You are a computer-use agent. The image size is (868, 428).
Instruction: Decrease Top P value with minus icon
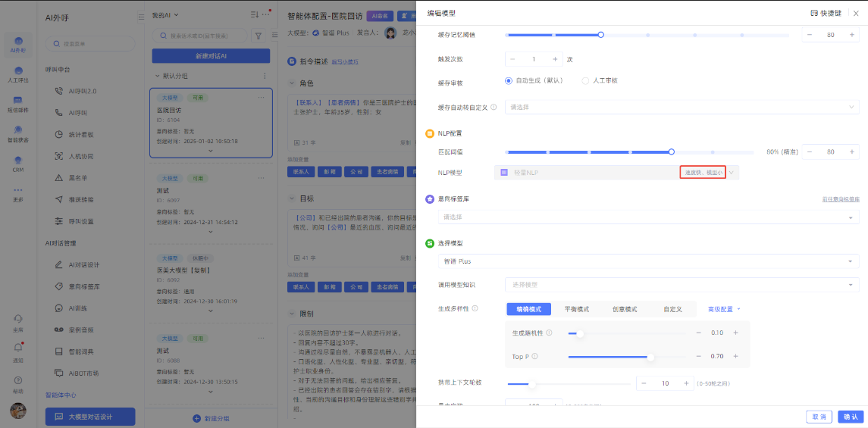[698, 357]
